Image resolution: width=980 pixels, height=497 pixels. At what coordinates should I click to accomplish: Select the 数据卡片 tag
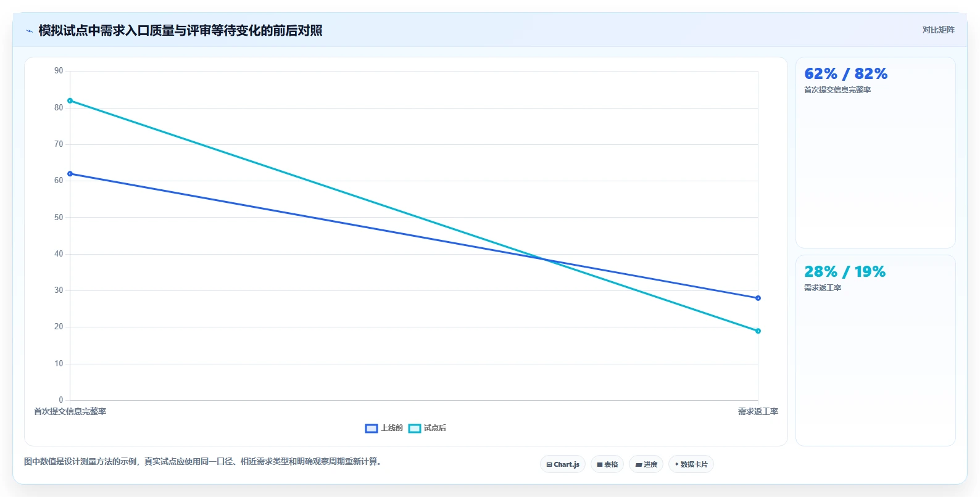coord(691,464)
